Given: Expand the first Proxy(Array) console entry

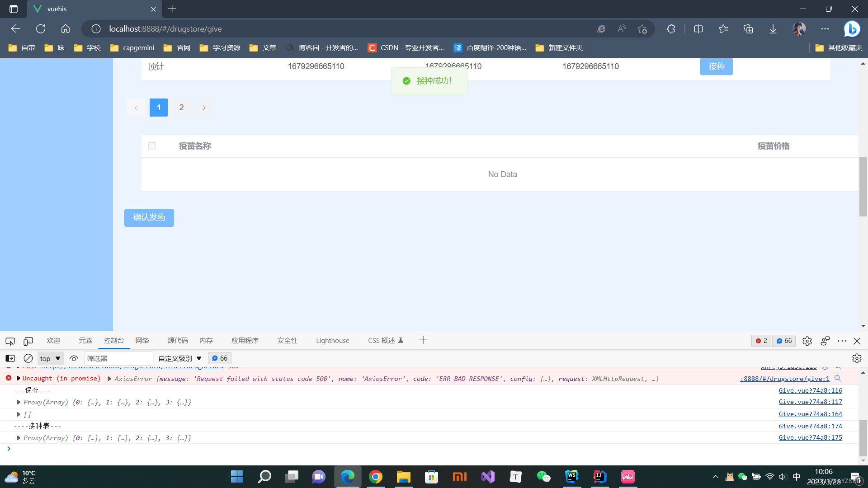Looking at the screenshot, I should (19, 402).
